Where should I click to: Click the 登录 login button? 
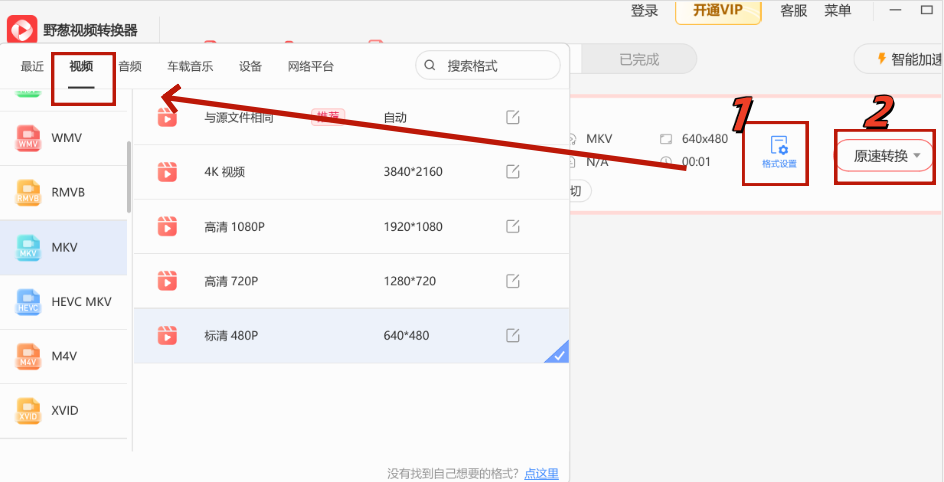[x=644, y=10]
